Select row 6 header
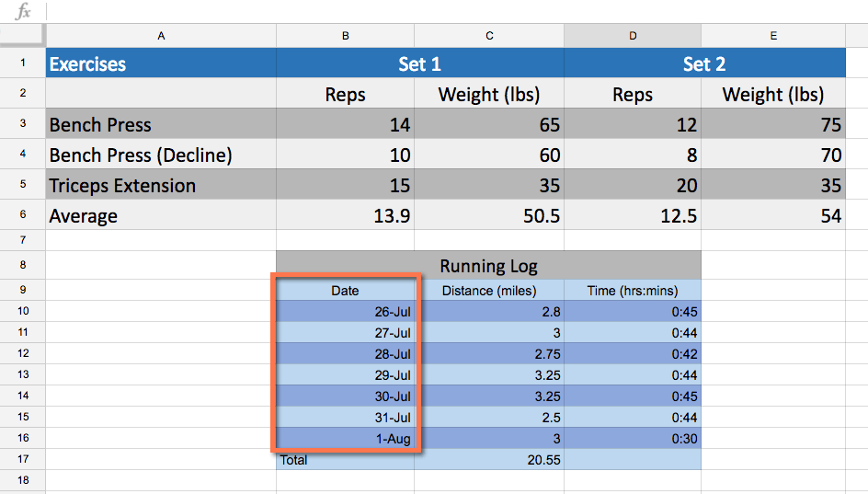The height and width of the screenshot is (494, 868). coord(22,216)
